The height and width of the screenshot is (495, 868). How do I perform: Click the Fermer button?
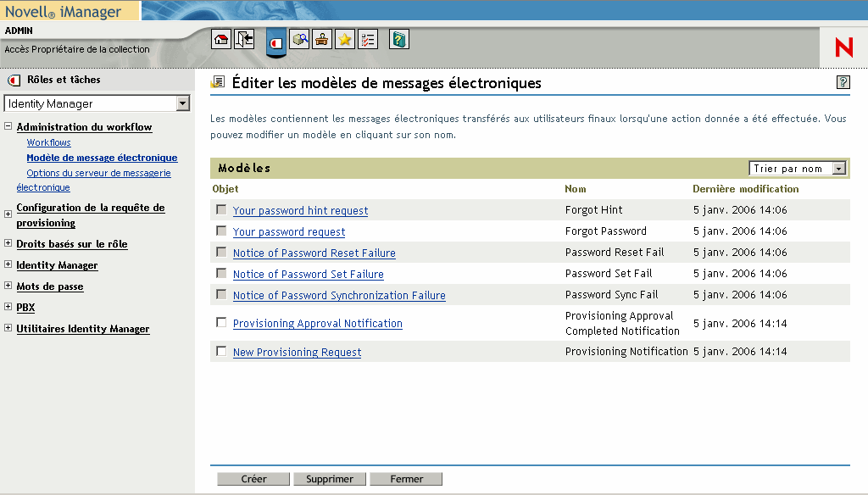[406, 479]
